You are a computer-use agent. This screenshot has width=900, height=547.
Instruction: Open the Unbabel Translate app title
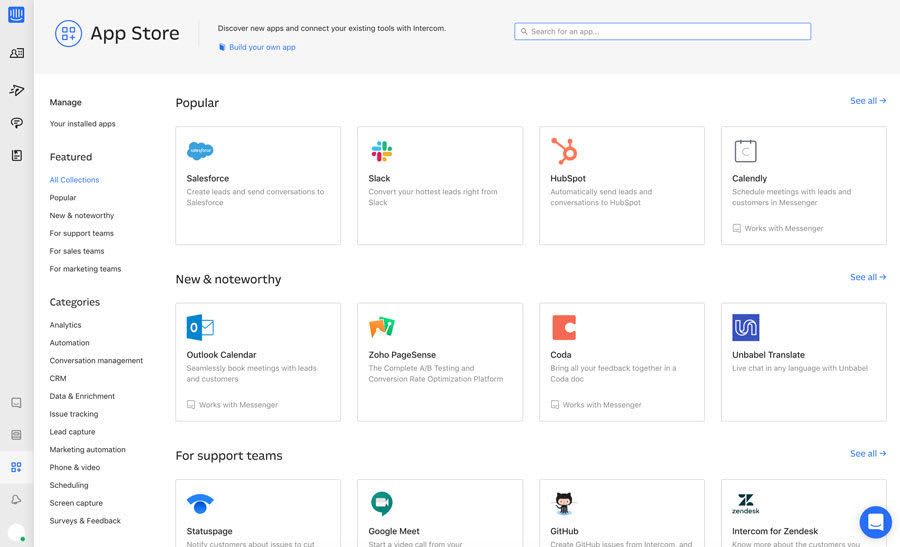coord(769,355)
